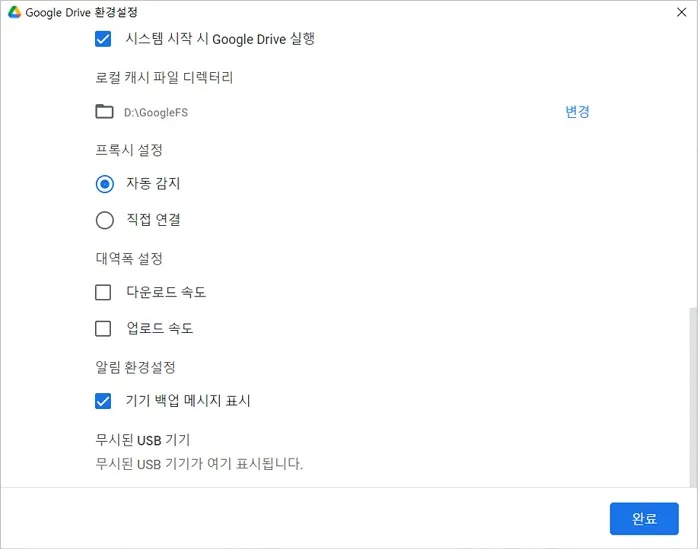Click the folder icon beside D:\GoogleFS
The image size is (700, 549).
click(x=104, y=112)
